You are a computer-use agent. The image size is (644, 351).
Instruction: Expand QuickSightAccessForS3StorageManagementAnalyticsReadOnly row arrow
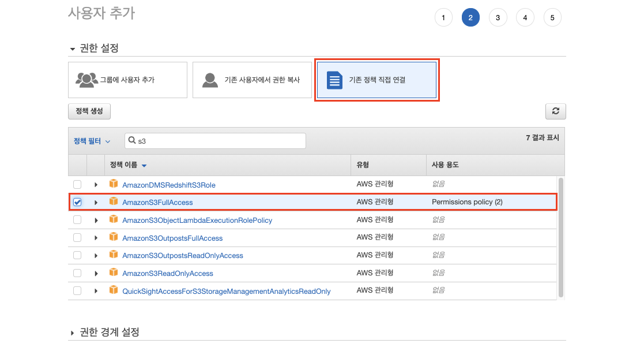(96, 291)
